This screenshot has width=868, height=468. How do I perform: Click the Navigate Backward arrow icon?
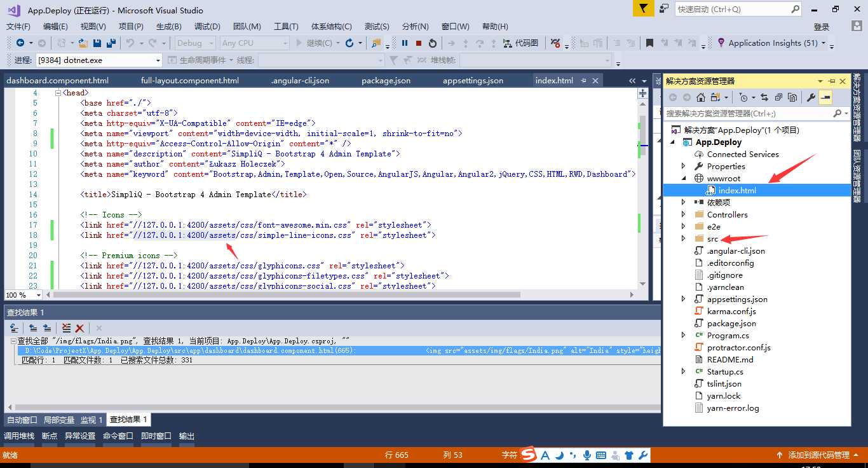pyautogui.click(x=21, y=43)
